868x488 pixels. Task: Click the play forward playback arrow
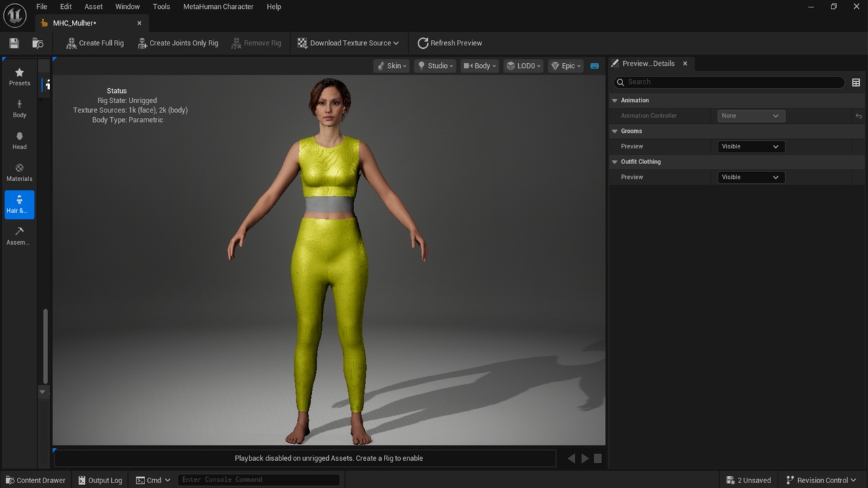[585, 458]
